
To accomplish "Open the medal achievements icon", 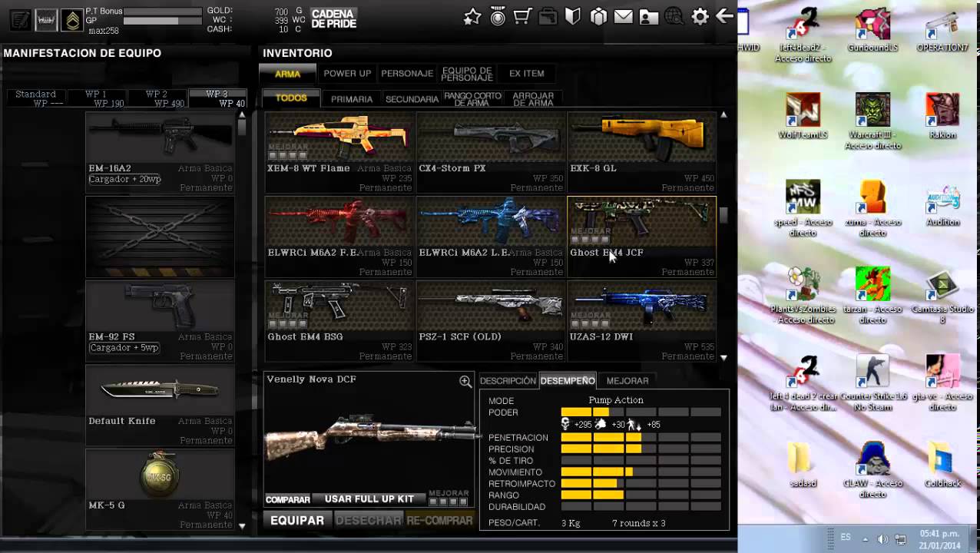I will coord(498,17).
